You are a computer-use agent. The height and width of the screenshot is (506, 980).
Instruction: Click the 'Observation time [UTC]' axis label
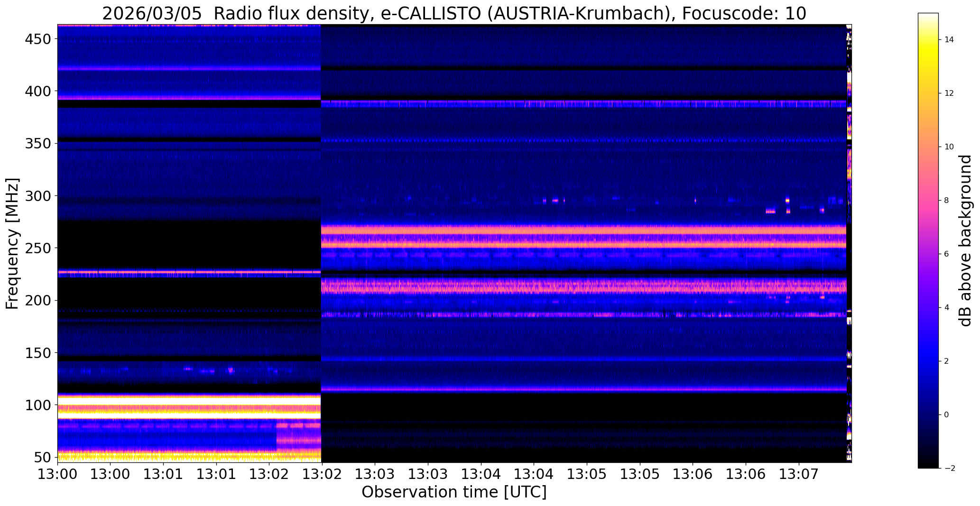tap(454, 492)
